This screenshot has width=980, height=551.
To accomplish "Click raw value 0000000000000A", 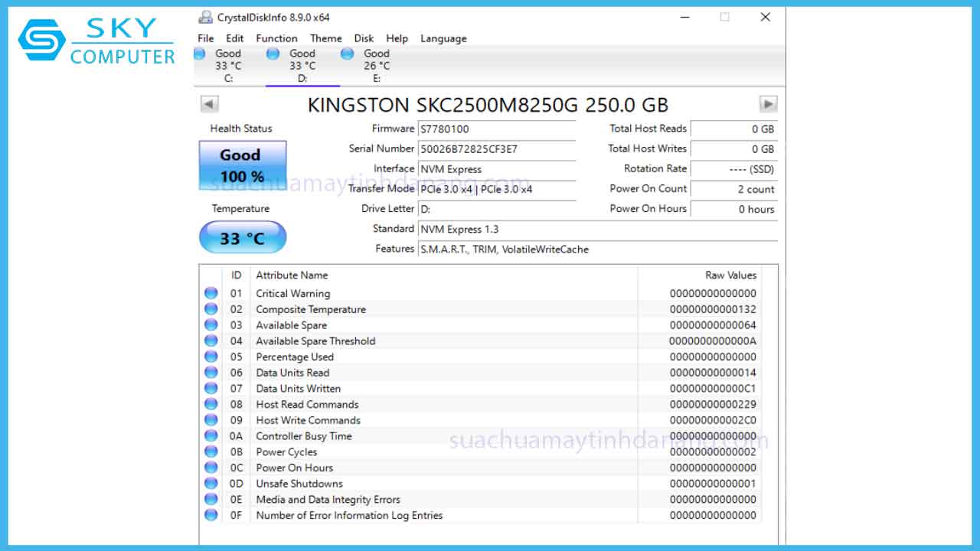I will pos(713,341).
